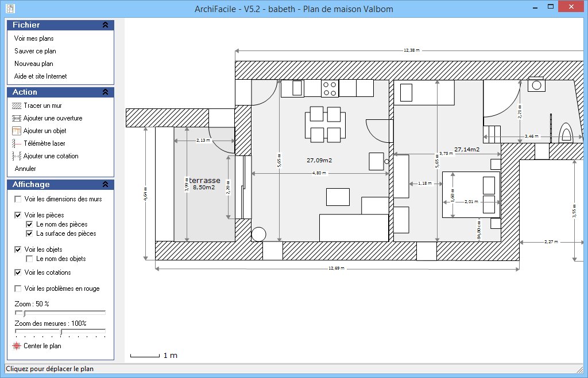Click the 2,01 m bed dimension

pos(471,201)
